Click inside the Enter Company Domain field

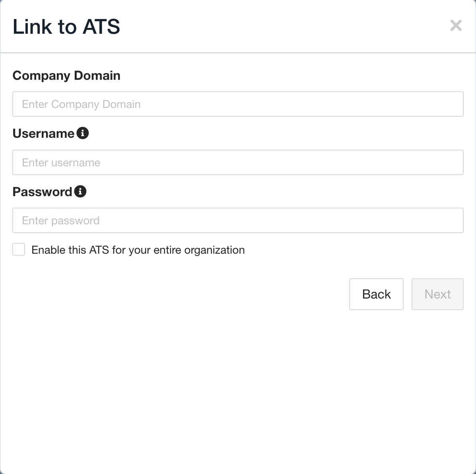238,104
